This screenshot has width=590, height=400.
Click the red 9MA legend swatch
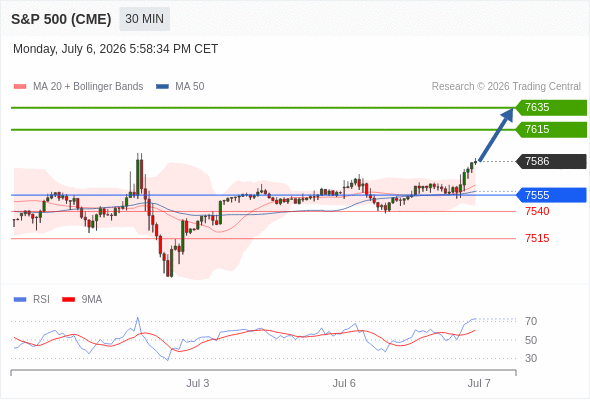pos(68,300)
